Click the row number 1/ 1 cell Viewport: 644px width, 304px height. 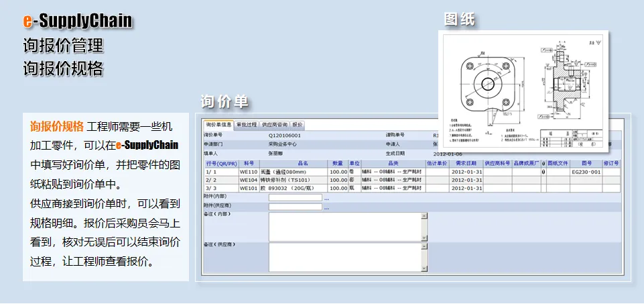point(221,172)
